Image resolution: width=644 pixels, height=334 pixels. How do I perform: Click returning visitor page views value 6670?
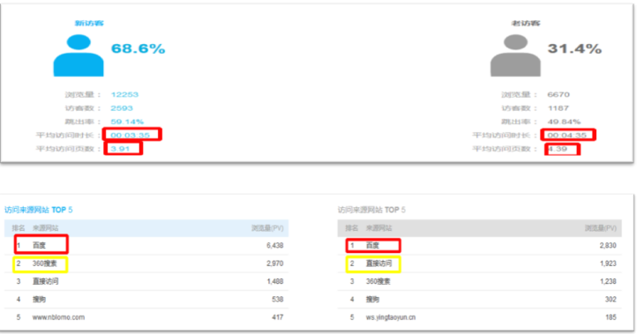coord(558,94)
